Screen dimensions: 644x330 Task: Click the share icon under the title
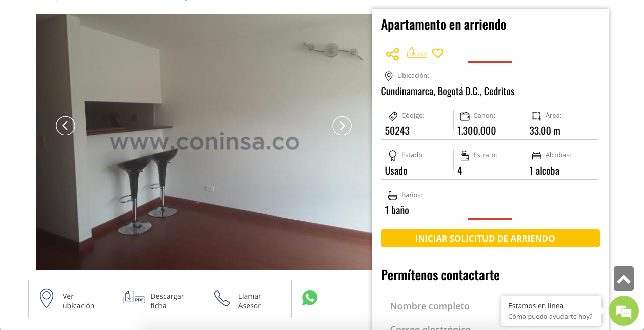click(x=392, y=54)
